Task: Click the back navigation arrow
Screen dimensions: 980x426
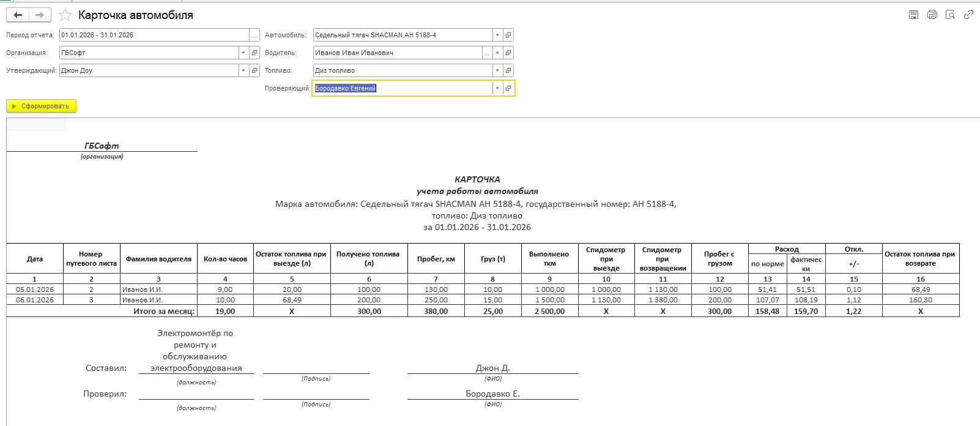Action: (18, 15)
